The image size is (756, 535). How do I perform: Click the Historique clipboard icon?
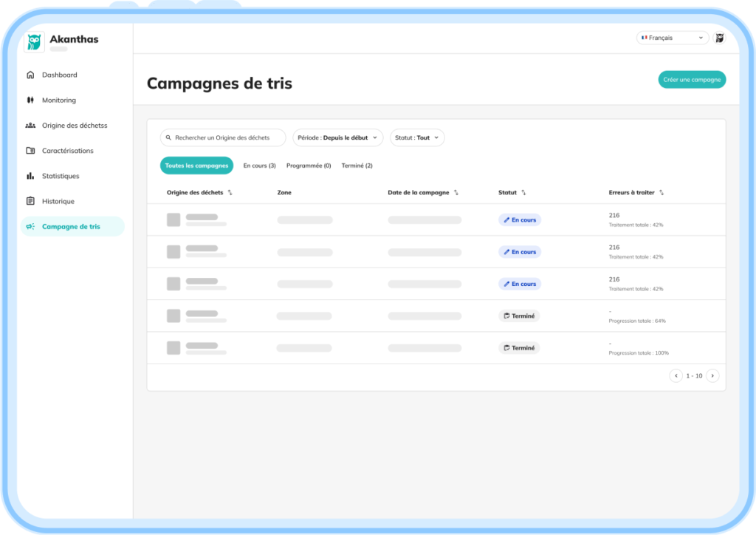click(x=30, y=201)
